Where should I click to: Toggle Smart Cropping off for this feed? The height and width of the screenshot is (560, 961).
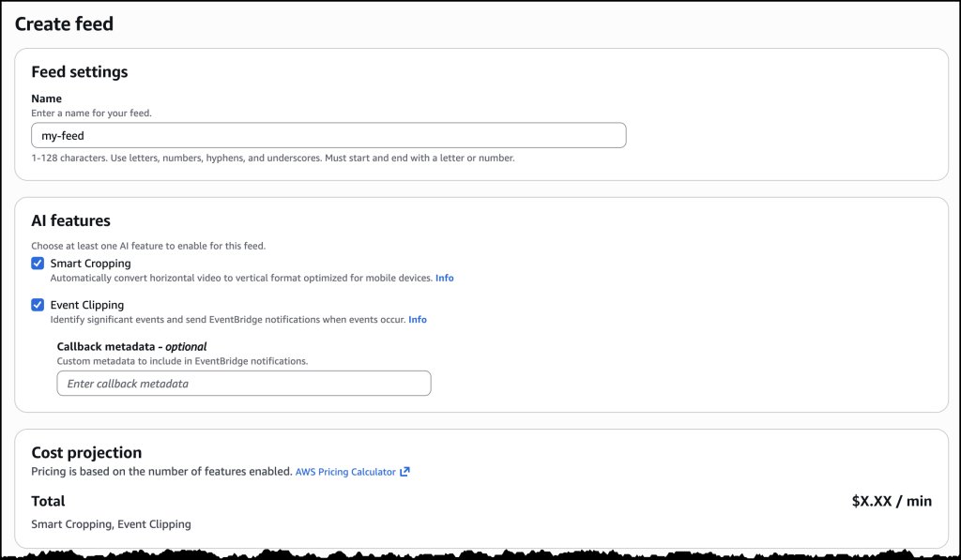click(x=38, y=263)
